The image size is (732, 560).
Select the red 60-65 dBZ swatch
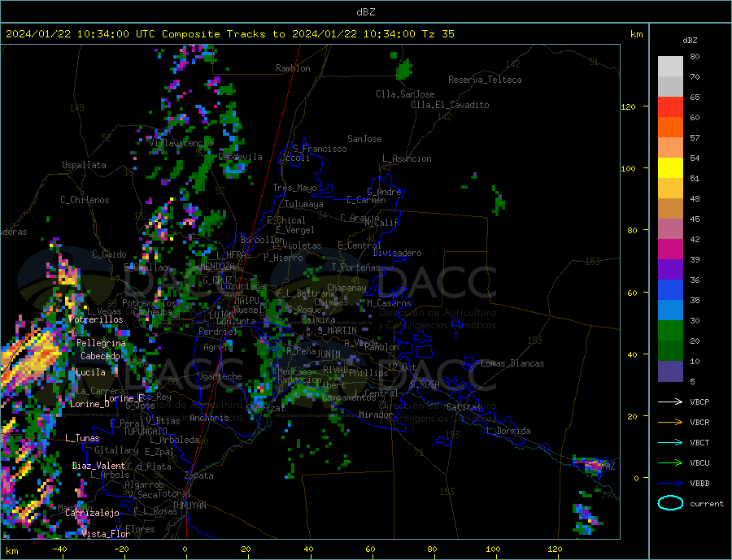tap(670, 106)
